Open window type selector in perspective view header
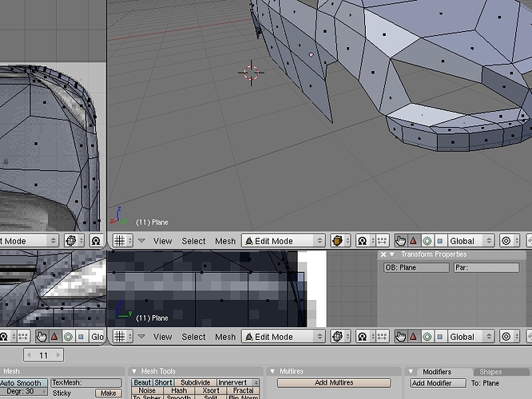 122,241
